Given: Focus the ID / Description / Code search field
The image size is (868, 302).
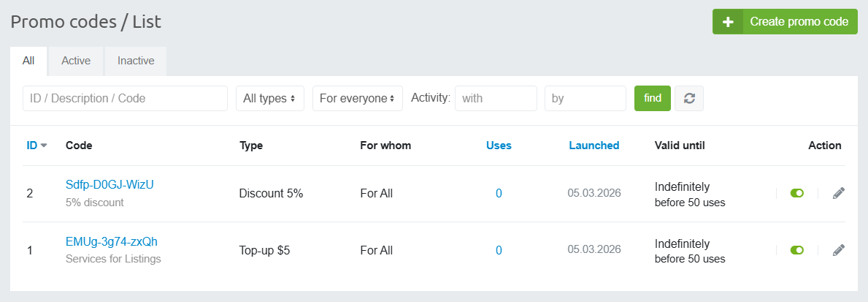Looking at the screenshot, I should pyautogui.click(x=125, y=98).
